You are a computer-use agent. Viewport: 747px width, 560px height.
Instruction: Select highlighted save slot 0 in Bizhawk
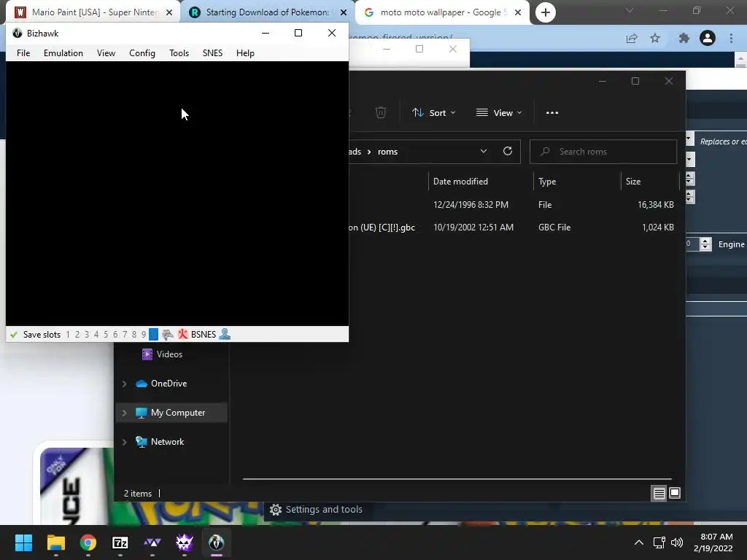tap(153, 334)
